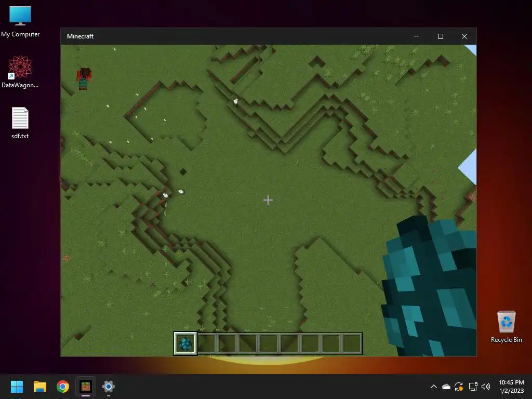
Task: Close the Minecraft window
Action: click(x=464, y=36)
